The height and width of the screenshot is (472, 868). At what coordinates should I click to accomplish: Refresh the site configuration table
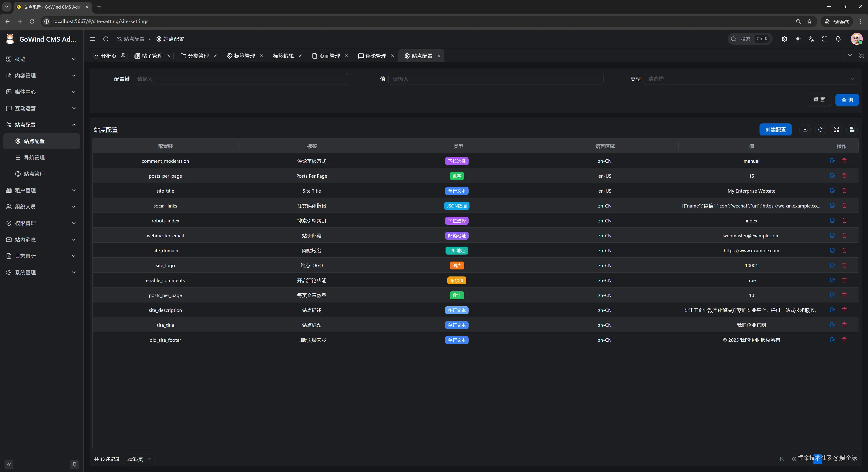pos(820,129)
